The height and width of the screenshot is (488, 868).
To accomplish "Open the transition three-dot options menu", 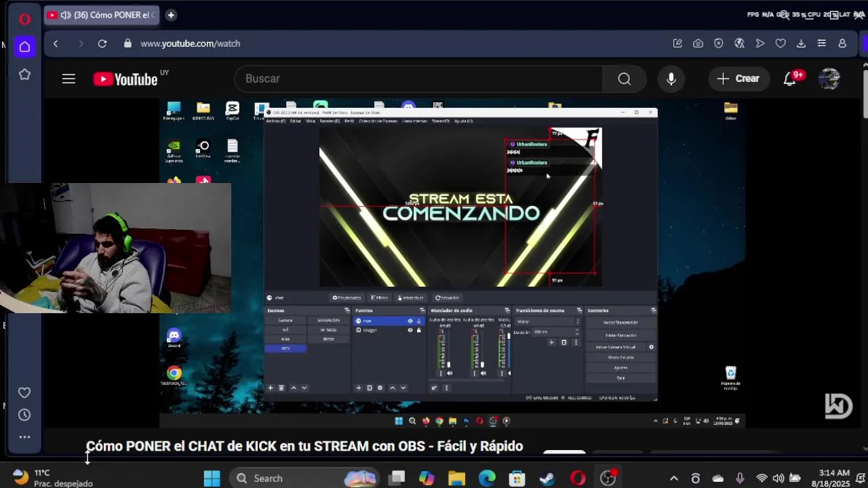I will click(576, 342).
